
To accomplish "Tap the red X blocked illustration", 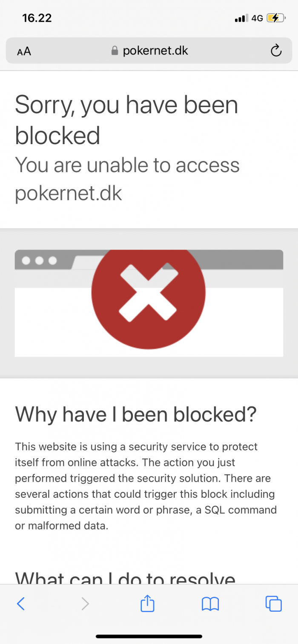I will point(149,293).
